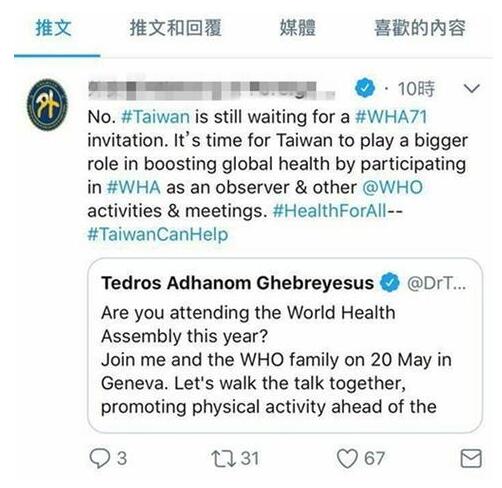The height and width of the screenshot is (488, 502).
Task: Open the #HealthForAll hashtag
Action: pyautogui.click(x=329, y=211)
